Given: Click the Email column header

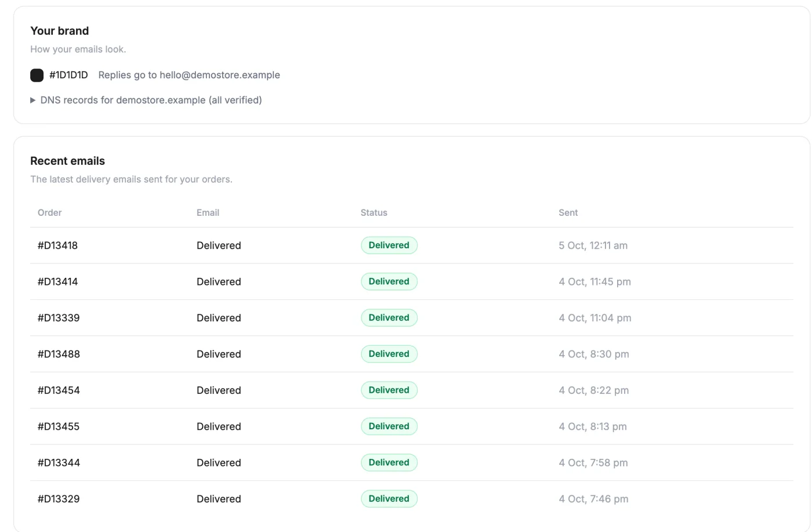Looking at the screenshot, I should pos(208,212).
